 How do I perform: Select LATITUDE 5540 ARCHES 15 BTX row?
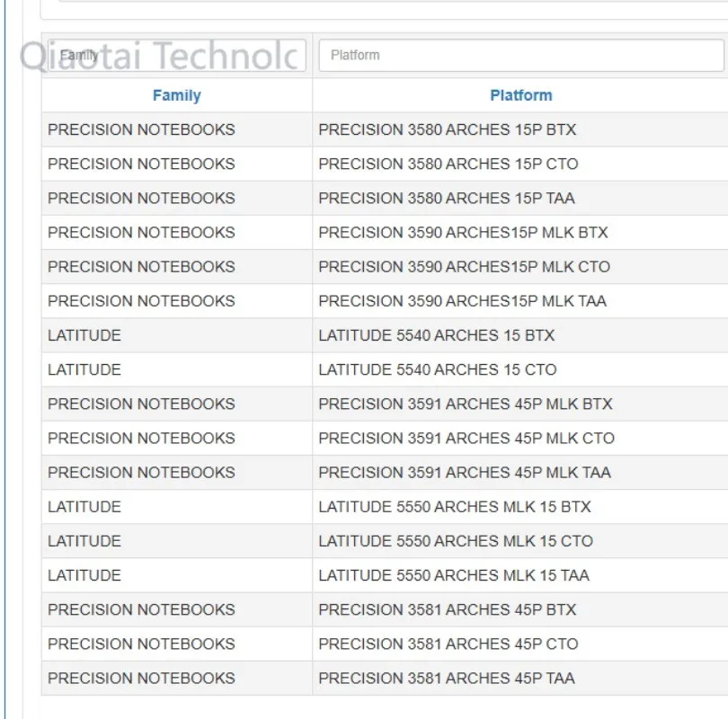[x=385, y=335]
